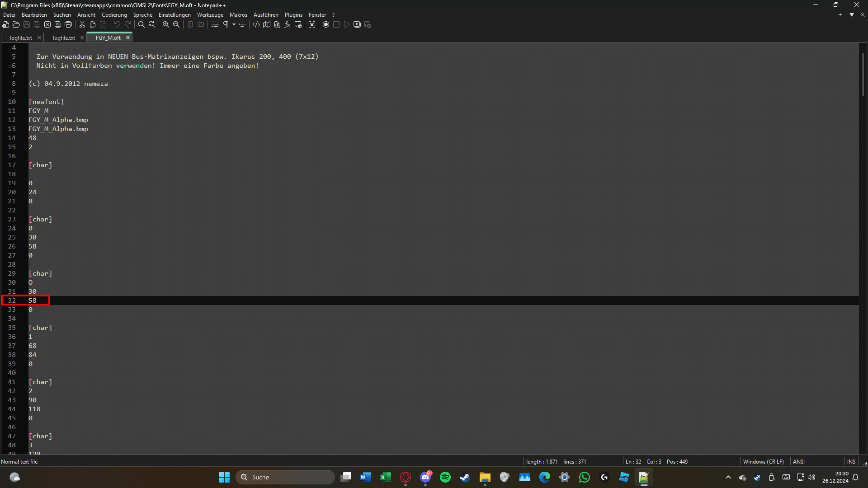Switch to the first logfile.txt tab
868x488 pixels.
[x=21, y=38]
